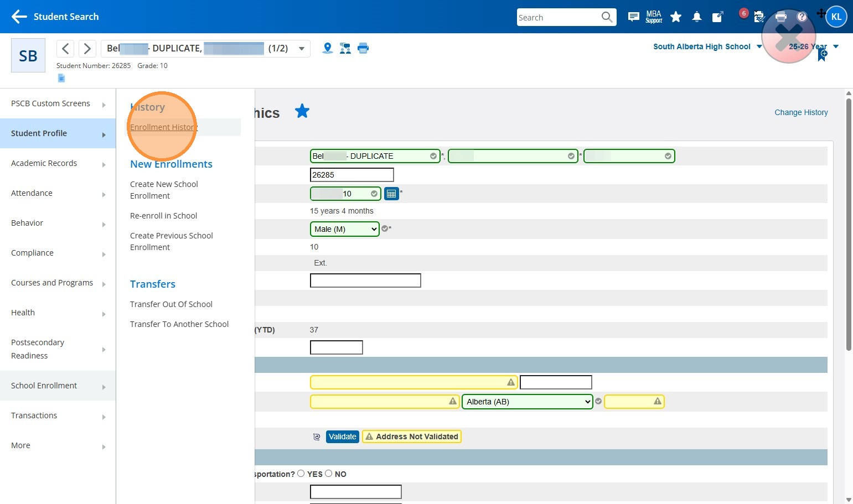Go to next student with right chevron
Image resolution: width=853 pixels, height=504 pixels.
click(87, 49)
